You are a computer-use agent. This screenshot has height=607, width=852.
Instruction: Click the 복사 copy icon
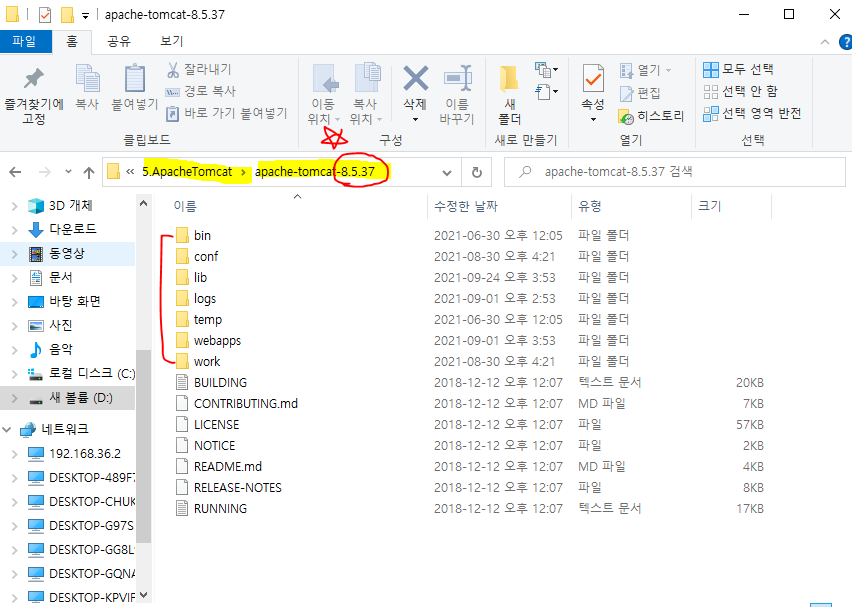(87, 87)
